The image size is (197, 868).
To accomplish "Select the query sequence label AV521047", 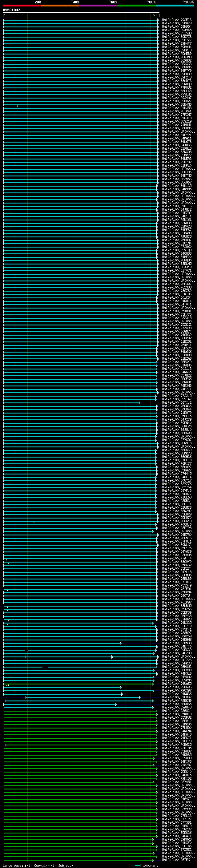I will click(11, 10).
